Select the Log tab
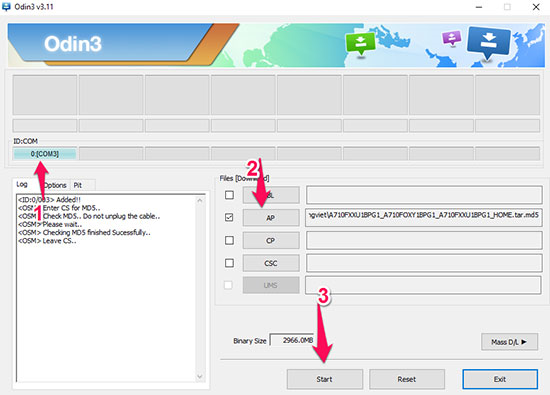 click(22, 185)
